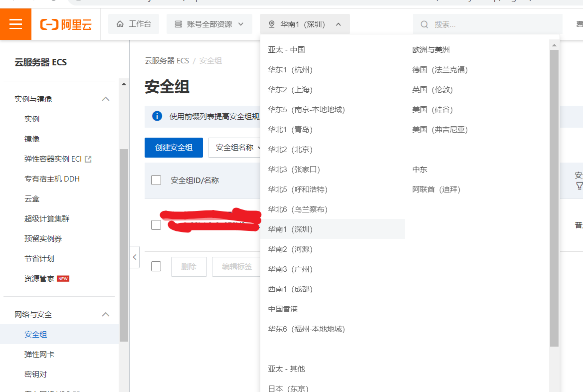Image resolution: width=583 pixels, height=392 pixels.
Task: Click the 删除 button
Action: coord(189,267)
